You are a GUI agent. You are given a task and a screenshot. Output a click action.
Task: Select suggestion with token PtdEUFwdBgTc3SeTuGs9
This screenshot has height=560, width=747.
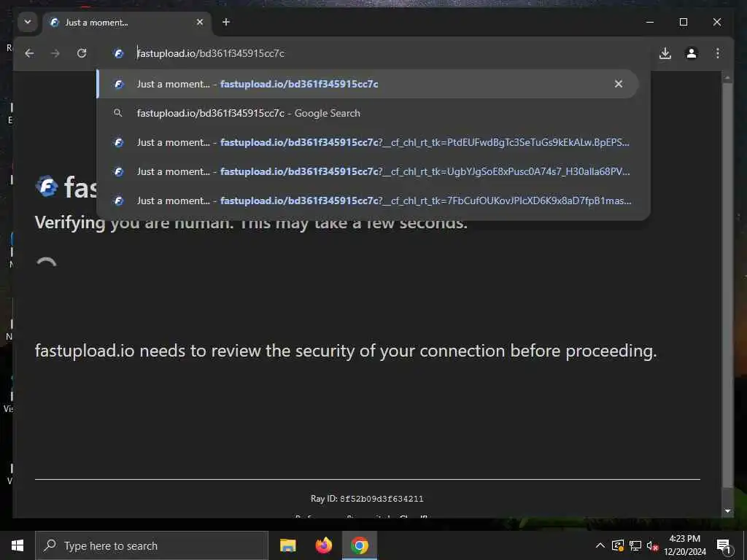pyautogui.click(x=368, y=142)
